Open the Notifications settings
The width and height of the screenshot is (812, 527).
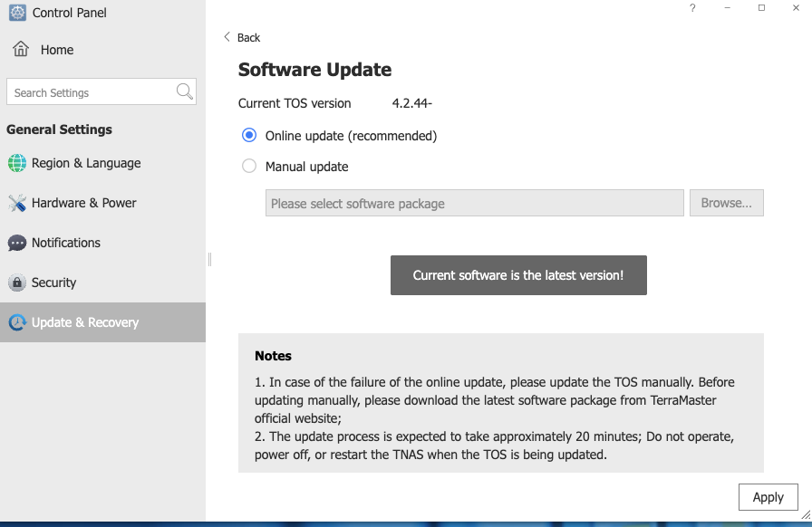[x=102, y=243]
